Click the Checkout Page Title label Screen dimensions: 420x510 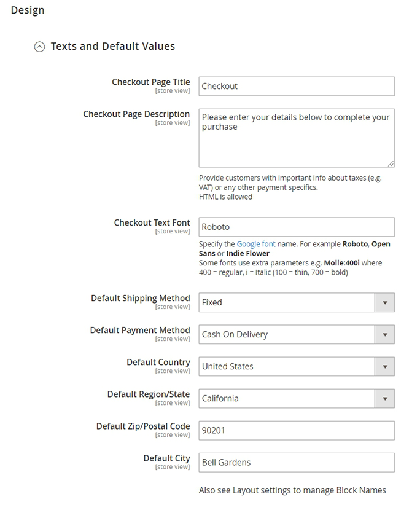pyautogui.click(x=151, y=82)
